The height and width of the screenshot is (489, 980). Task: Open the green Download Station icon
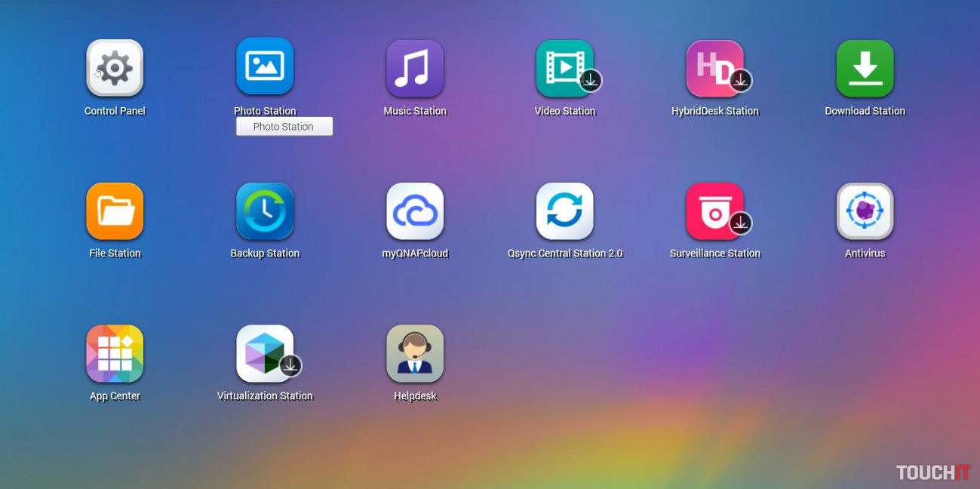pyautogui.click(x=865, y=68)
